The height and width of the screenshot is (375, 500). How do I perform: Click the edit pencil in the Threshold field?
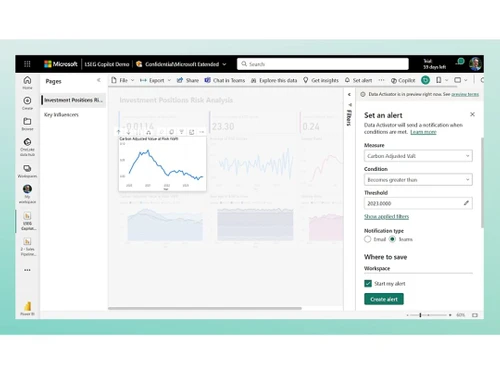466,203
